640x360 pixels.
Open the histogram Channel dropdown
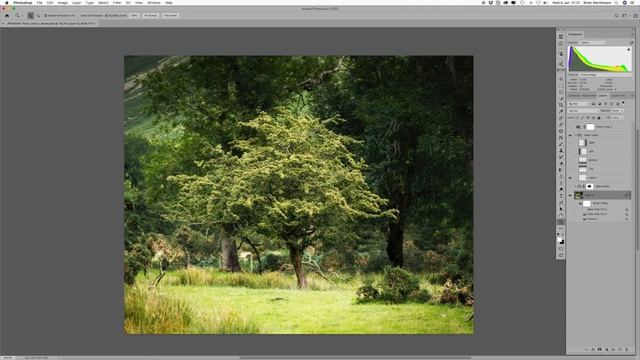pyautogui.click(x=593, y=42)
